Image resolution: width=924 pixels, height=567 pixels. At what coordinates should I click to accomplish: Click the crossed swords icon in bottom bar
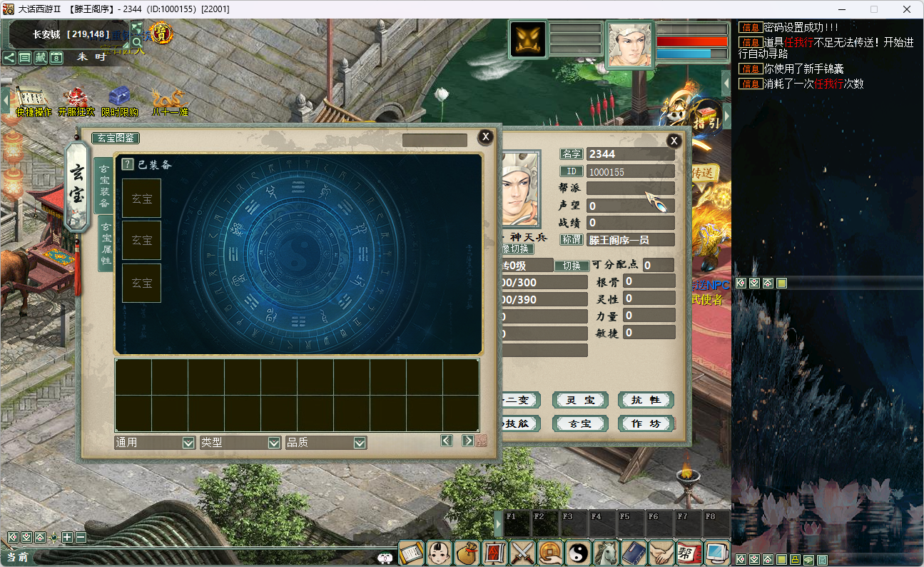click(523, 553)
